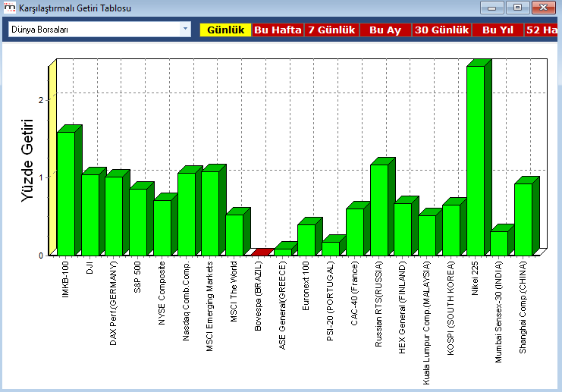Image resolution: width=562 pixels, height=392 pixels.
Task: Click the Kuala Lumpur Comp.(MALAYSIA) label
Action: pos(426,323)
